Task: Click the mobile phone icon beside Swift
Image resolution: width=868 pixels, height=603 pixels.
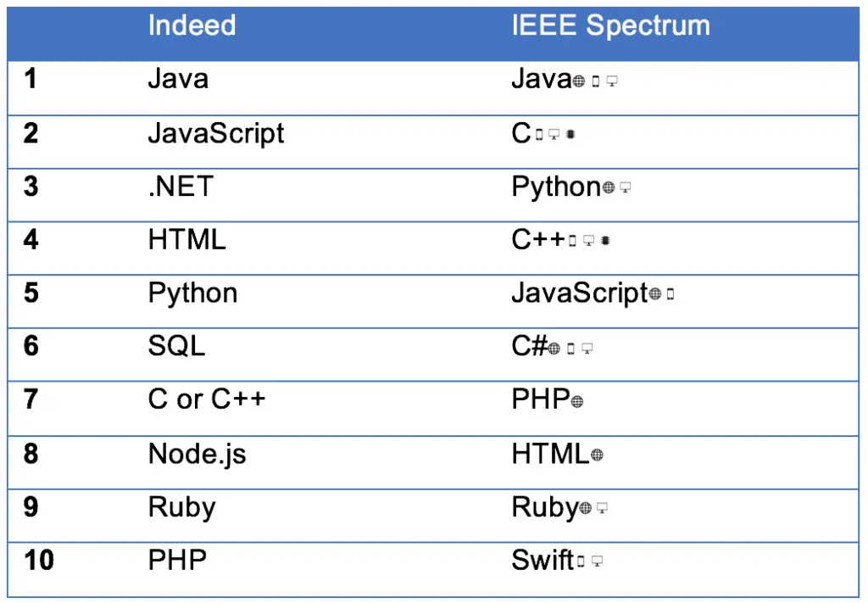Action: click(581, 561)
